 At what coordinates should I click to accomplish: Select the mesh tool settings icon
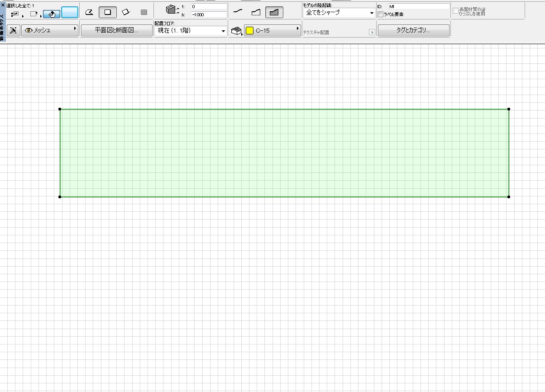(14, 30)
